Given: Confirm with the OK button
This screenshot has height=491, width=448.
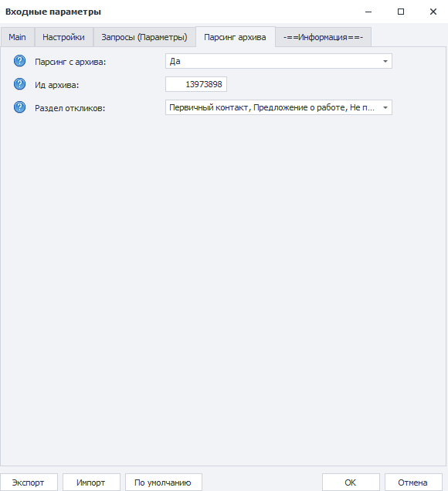Looking at the screenshot, I should 351,483.
